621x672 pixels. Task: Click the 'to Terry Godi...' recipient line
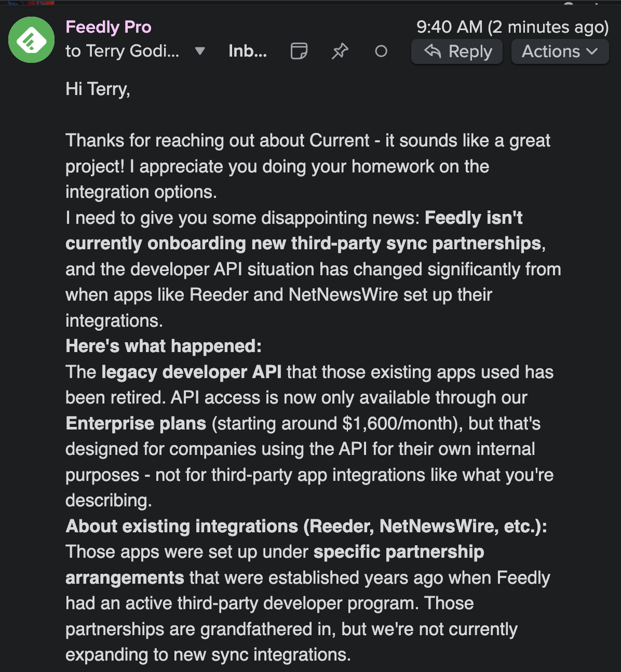[122, 51]
